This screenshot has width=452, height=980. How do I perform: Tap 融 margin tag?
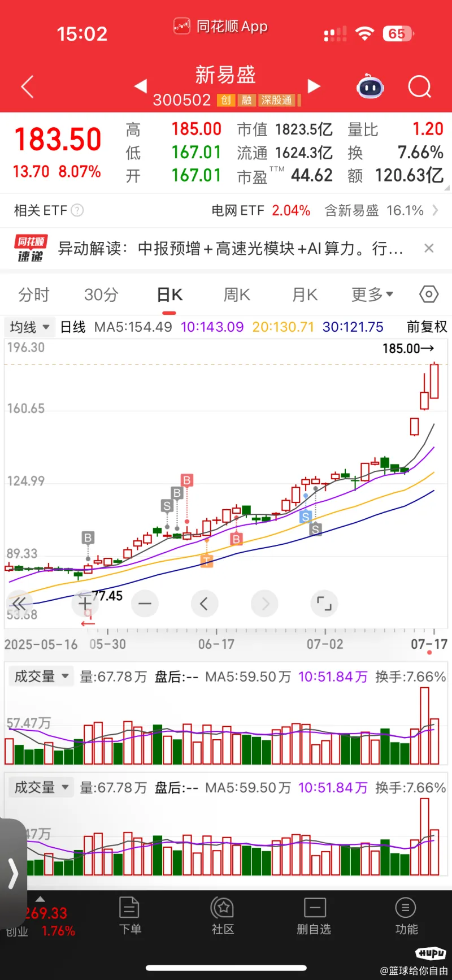click(247, 100)
